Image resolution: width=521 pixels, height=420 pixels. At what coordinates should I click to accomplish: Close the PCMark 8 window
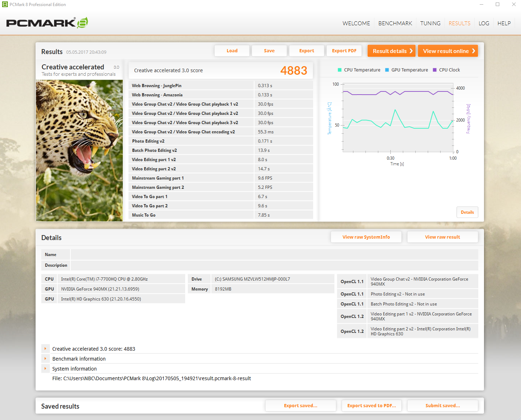tap(514, 5)
